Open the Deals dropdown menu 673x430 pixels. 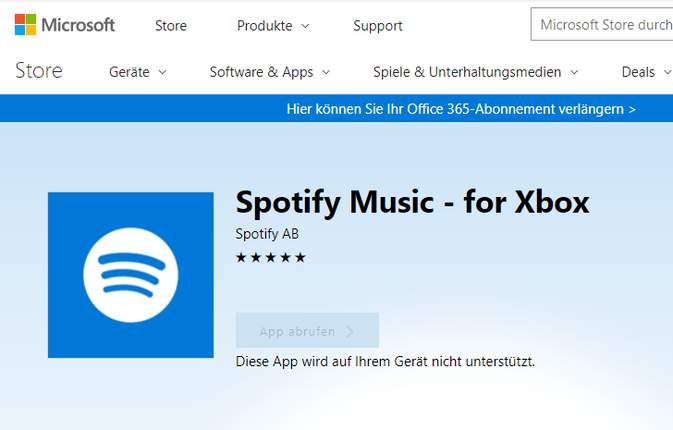pos(646,72)
